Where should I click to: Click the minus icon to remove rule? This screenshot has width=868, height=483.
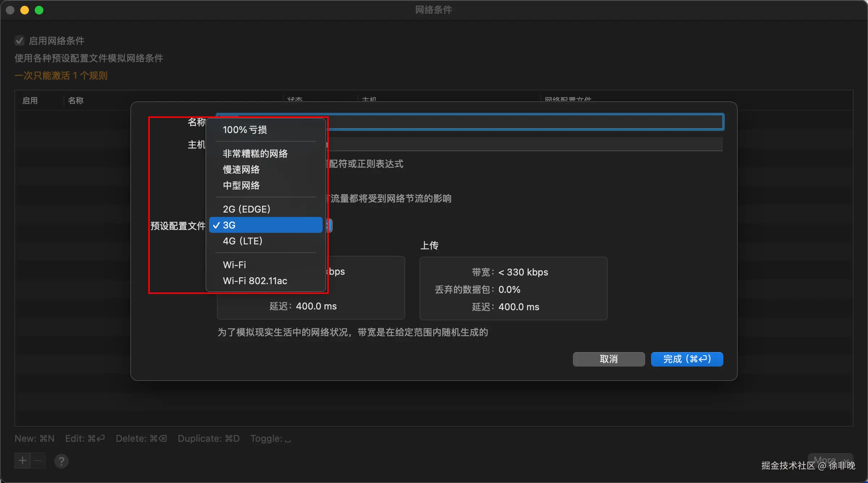[x=38, y=461]
